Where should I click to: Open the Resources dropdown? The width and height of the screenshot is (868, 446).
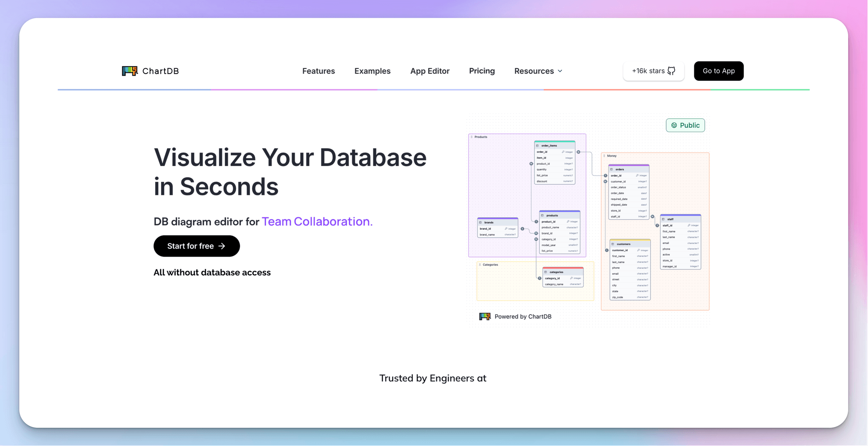coord(537,71)
